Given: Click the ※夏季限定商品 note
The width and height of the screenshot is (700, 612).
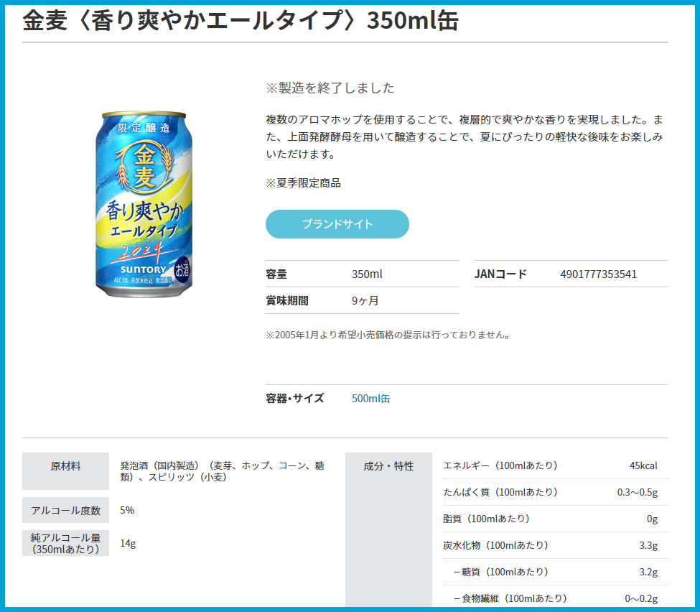Looking at the screenshot, I should coord(303,182).
